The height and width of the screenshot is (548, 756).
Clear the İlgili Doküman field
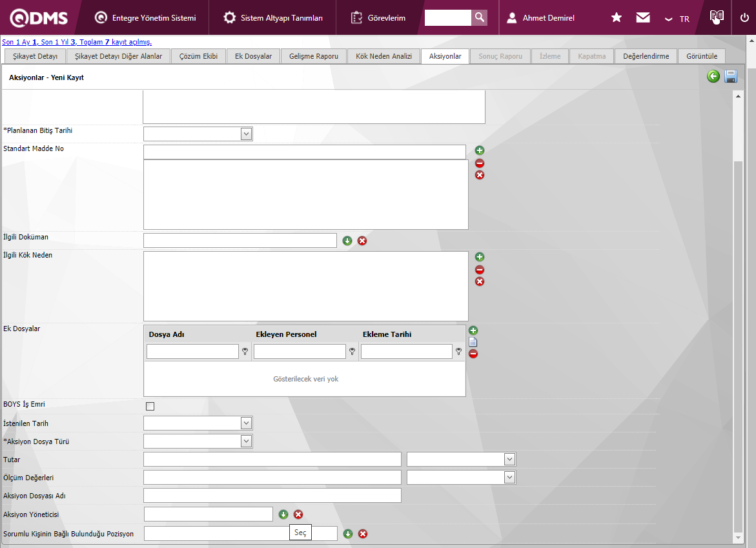[x=362, y=241]
